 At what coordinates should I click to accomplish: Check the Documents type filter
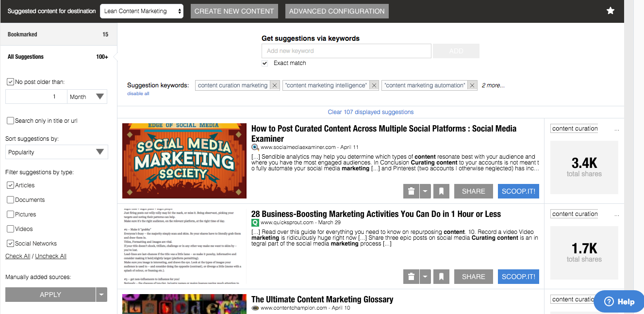[10, 199]
